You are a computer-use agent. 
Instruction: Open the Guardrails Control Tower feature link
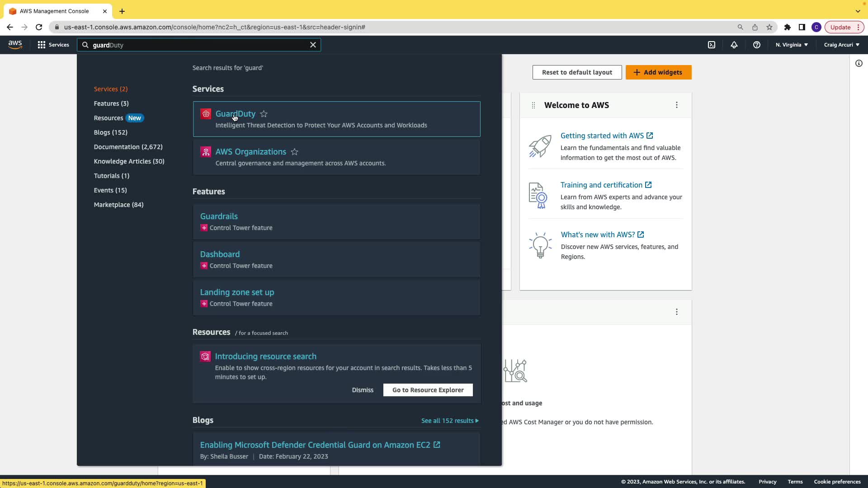(x=219, y=216)
